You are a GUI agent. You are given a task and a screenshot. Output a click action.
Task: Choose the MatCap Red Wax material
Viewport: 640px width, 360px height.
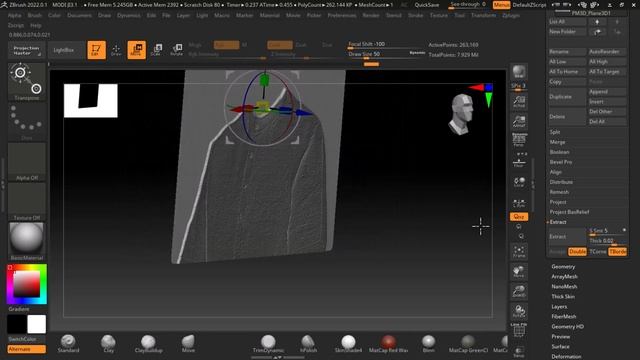pyautogui.click(x=388, y=344)
